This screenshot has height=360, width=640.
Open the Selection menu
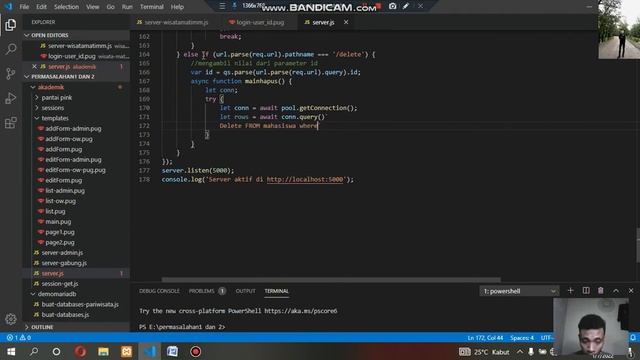click(66, 7)
